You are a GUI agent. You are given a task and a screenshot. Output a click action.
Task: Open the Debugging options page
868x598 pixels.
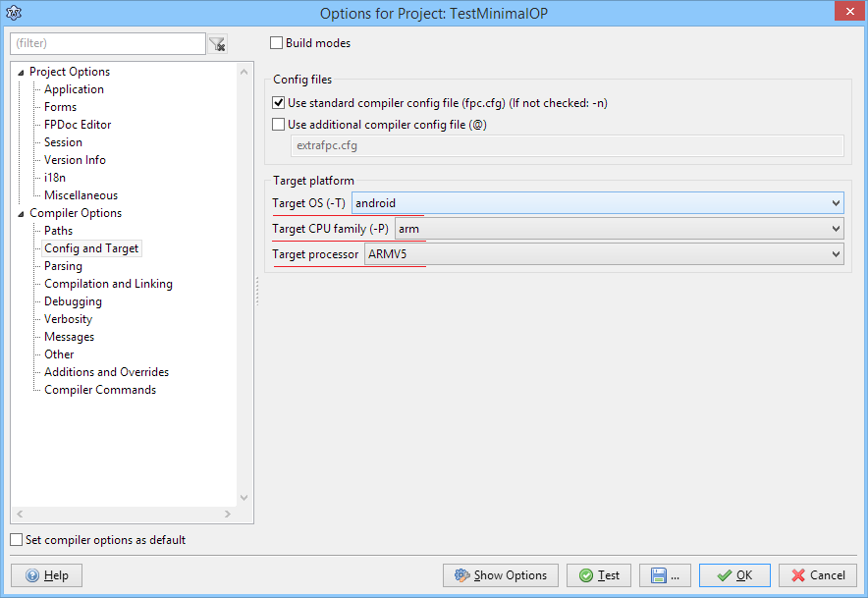pos(73,301)
